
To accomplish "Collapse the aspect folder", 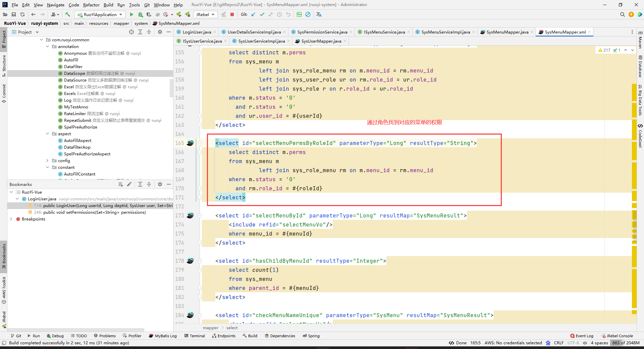I will pos(48,134).
